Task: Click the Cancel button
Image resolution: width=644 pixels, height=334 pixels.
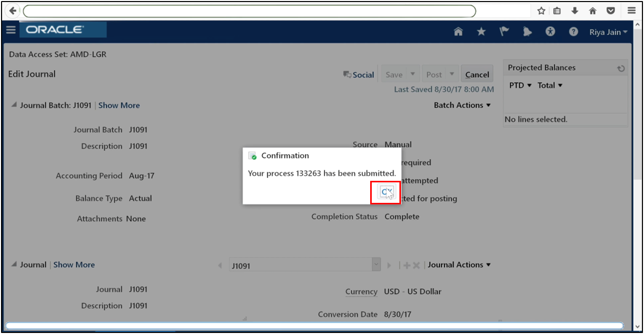Action: pos(477,73)
